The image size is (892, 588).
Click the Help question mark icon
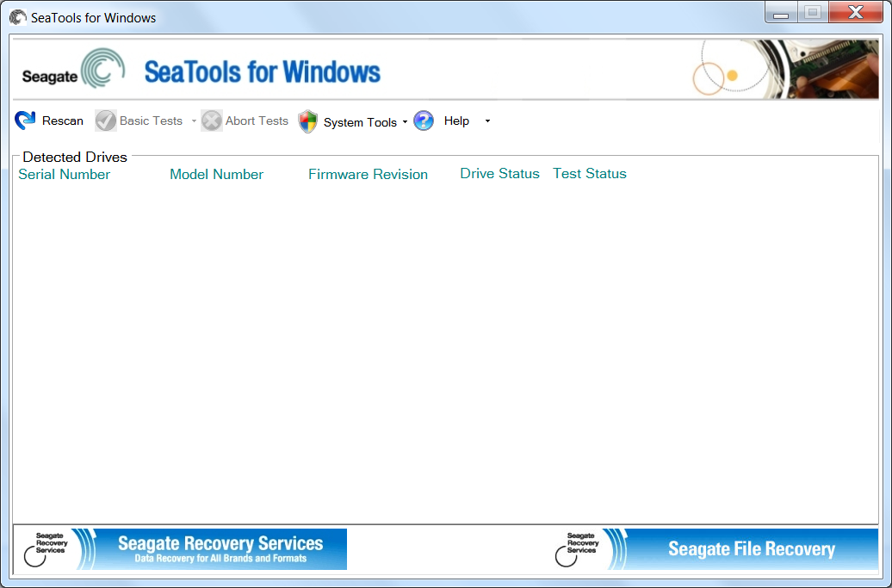424,121
